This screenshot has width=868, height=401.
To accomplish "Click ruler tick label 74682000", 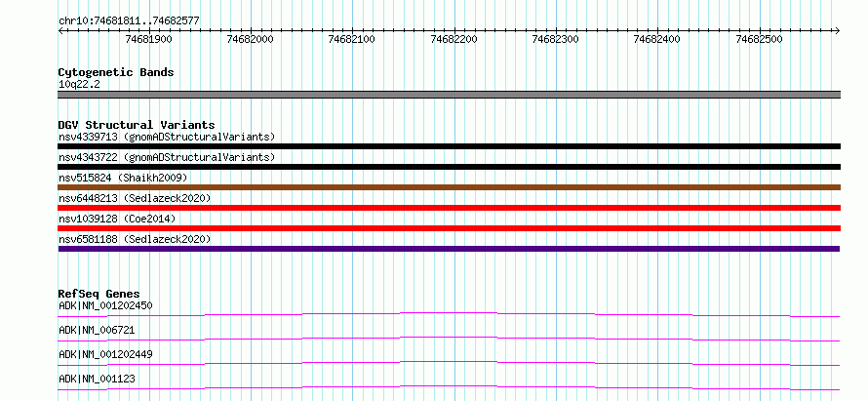I will pos(251,39).
